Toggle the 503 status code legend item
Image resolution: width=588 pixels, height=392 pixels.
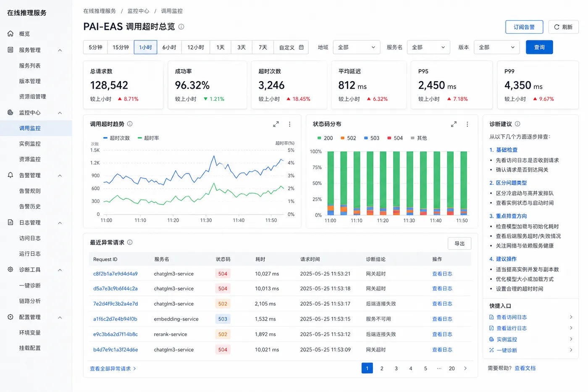point(372,138)
